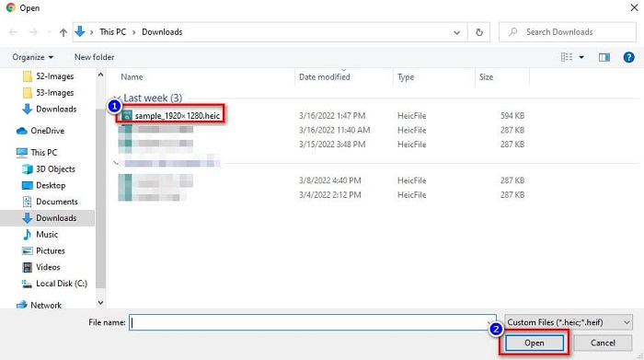This screenshot has width=644, height=360.
Task: Select Downloads in address breadcrumb
Action: tap(162, 32)
